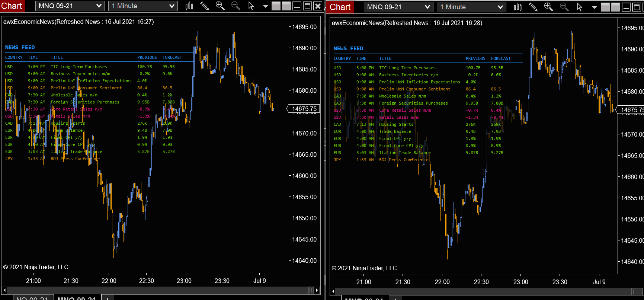Expand the toolbar overflow triangle in left chart
Image resolution: width=644 pixels, height=300 pixels.
point(266,6)
